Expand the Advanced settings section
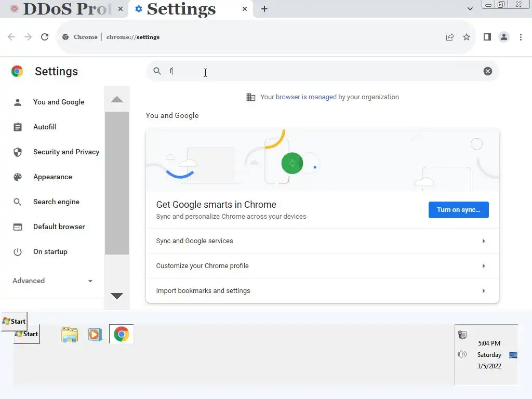Viewport: 532px width, 399px height. (52, 281)
